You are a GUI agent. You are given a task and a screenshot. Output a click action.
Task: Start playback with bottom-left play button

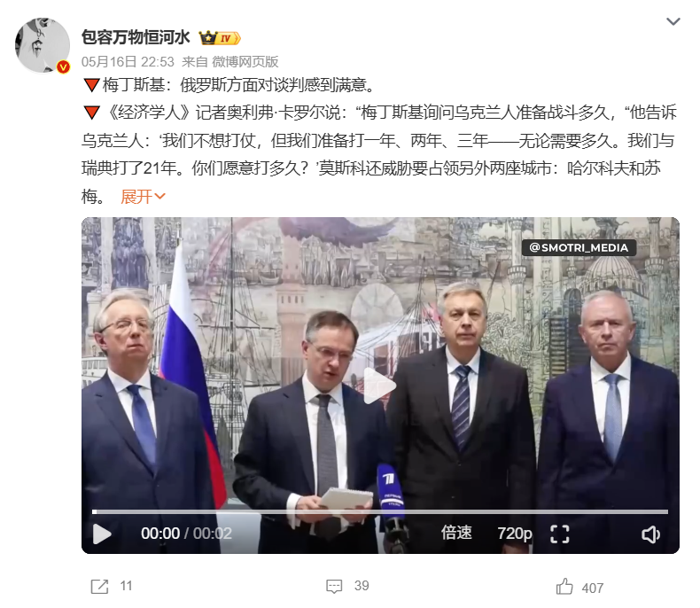tap(102, 534)
